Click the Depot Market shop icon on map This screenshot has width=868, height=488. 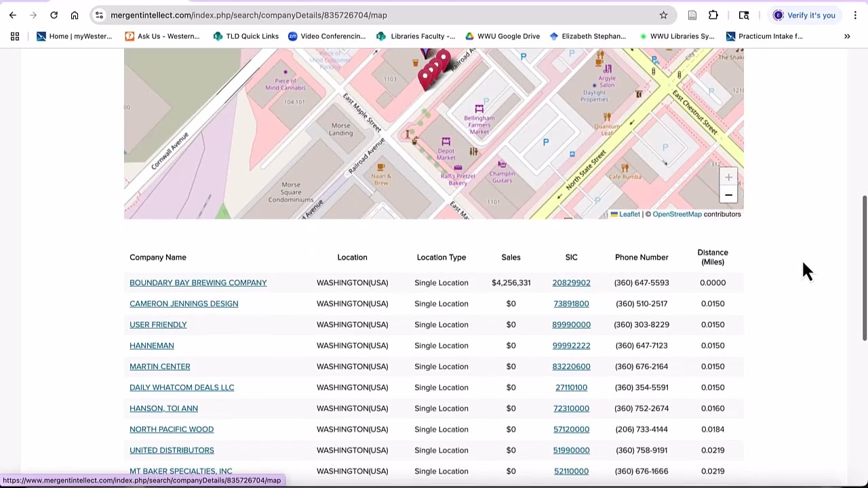click(446, 142)
